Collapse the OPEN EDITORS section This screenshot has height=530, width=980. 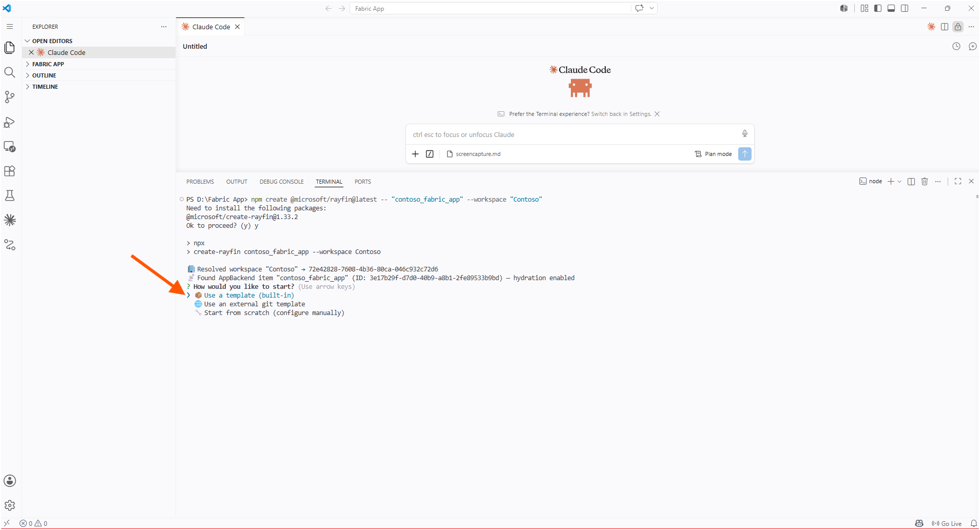(100, 41)
